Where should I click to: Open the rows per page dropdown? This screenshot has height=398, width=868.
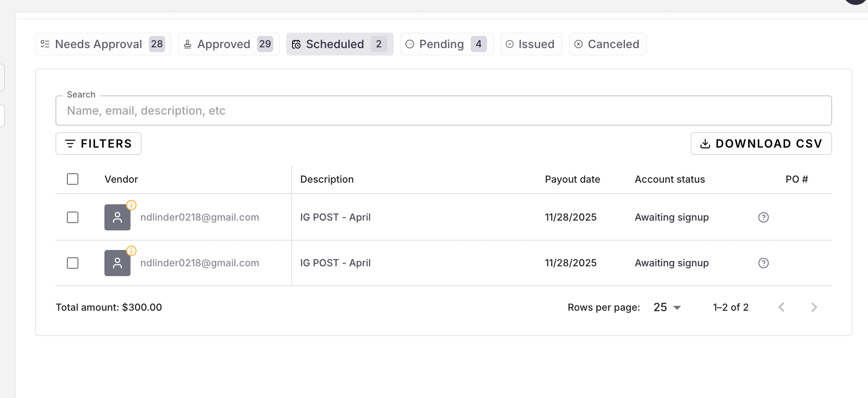[x=667, y=307]
